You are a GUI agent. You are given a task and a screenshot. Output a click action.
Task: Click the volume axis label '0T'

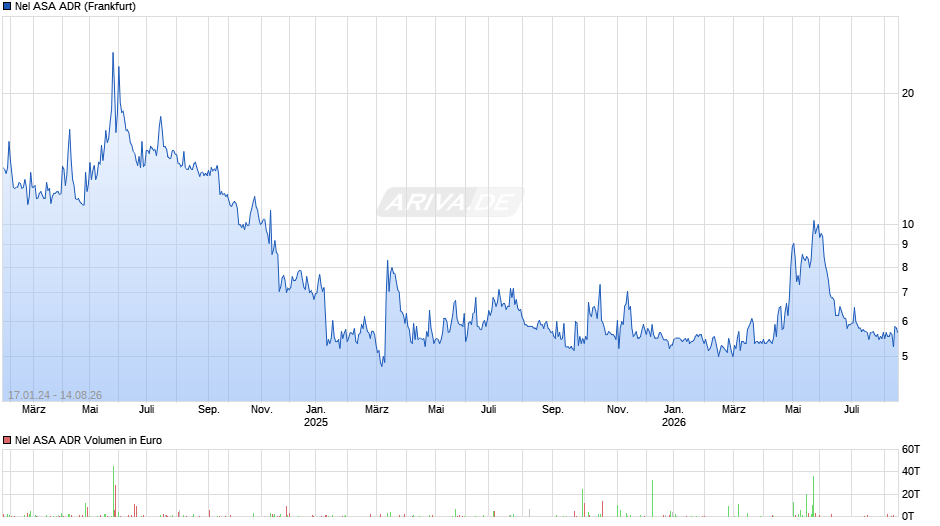pos(908,516)
